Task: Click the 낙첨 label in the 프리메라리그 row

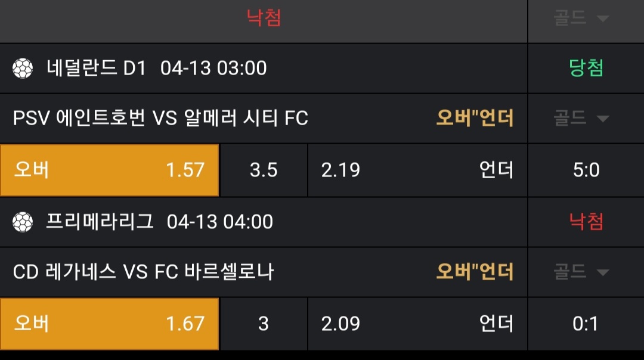Action: pyautogui.click(x=586, y=222)
